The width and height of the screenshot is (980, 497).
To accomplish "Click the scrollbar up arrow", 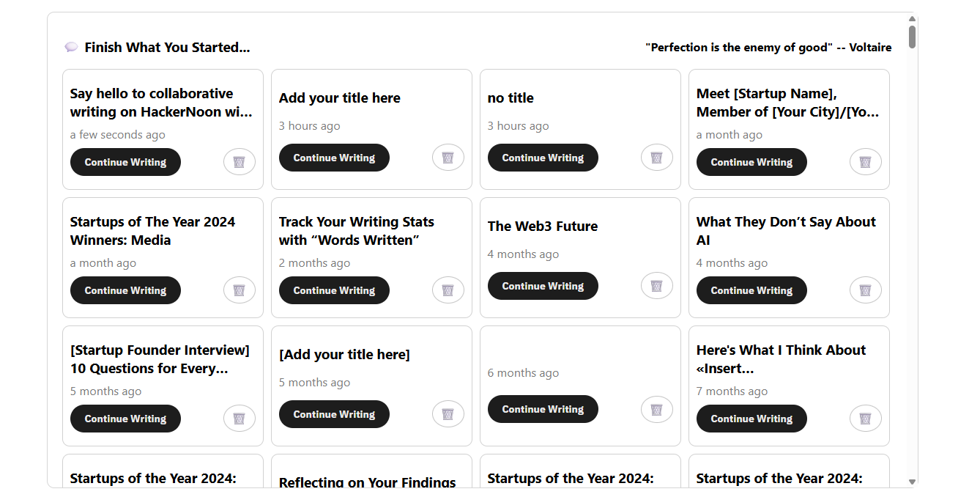I will click(x=912, y=19).
